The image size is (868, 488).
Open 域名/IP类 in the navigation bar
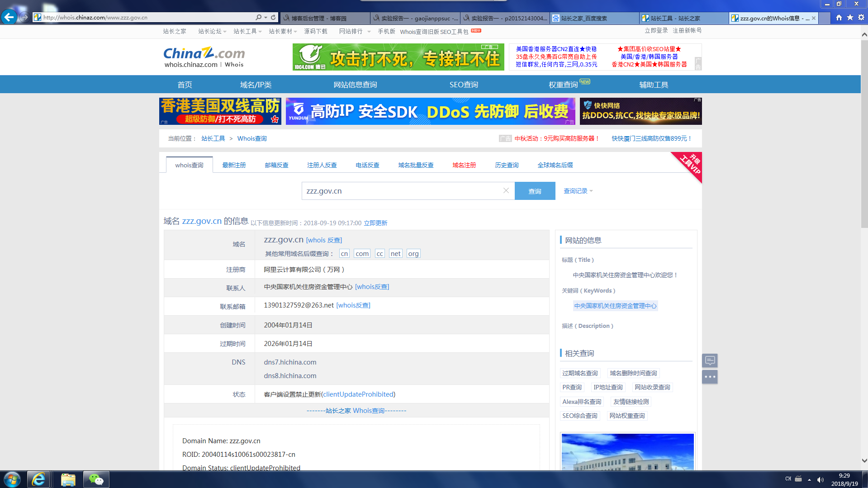click(x=256, y=85)
